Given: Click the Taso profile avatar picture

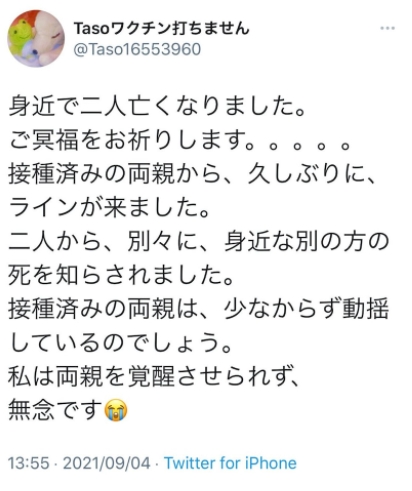Looking at the screenshot, I should point(36,38).
